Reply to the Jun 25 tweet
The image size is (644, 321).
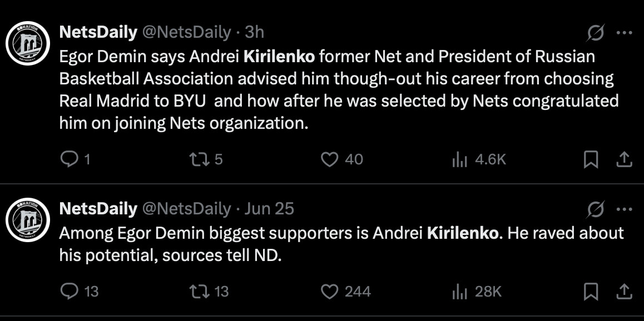(69, 292)
